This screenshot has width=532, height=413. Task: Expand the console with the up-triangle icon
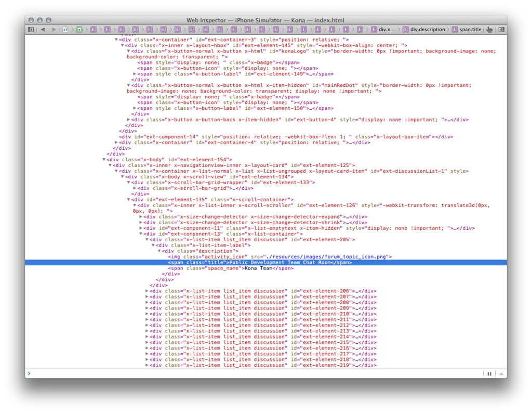[501, 373]
